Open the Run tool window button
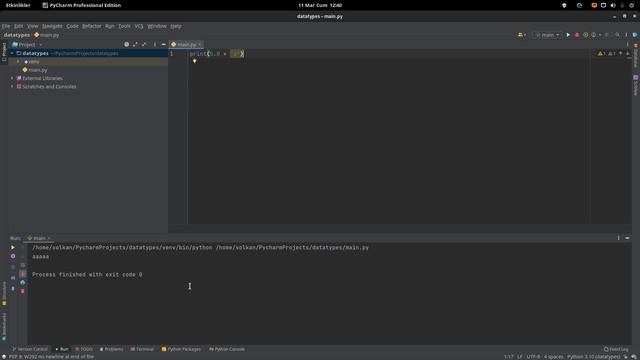This screenshot has height=360, width=640. pos(62,349)
